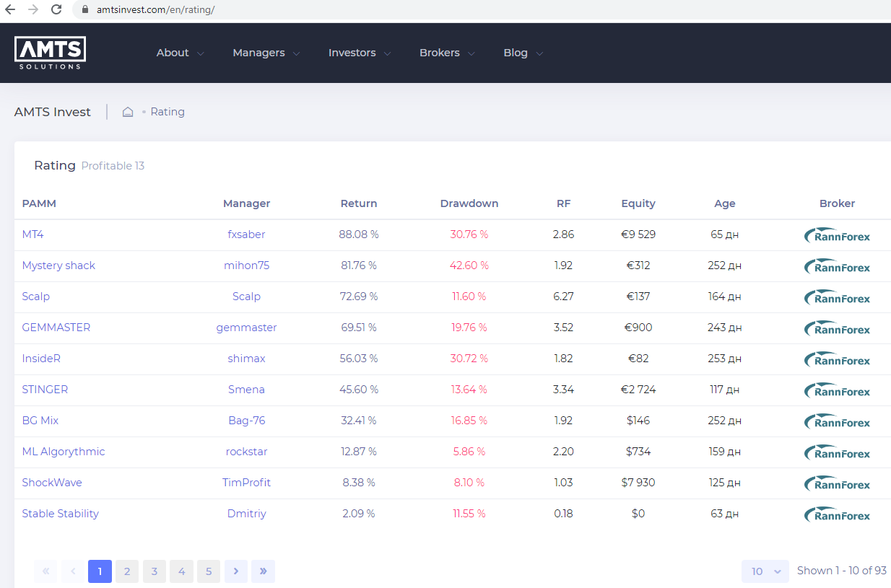This screenshot has width=891, height=588.
Task: Go to page 3 of rating
Action: pos(154,571)
